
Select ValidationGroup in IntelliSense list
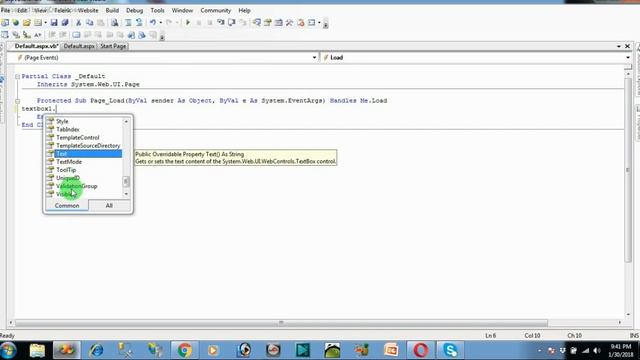pyautogui.click(x=84, y=186)
